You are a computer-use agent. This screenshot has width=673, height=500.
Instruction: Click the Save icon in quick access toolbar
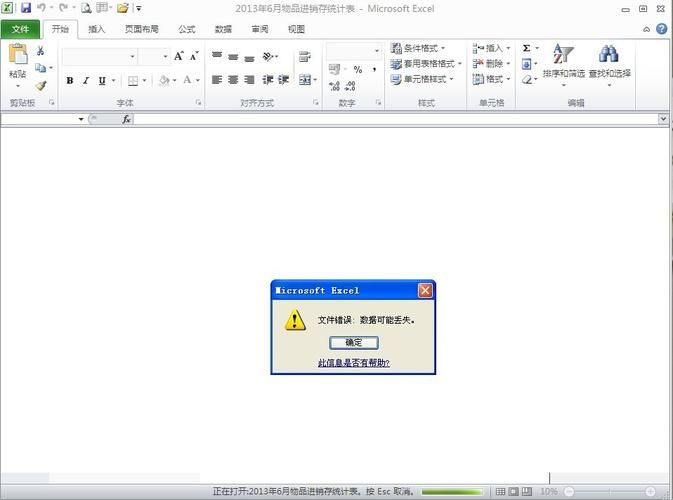(x=25, y=8)
